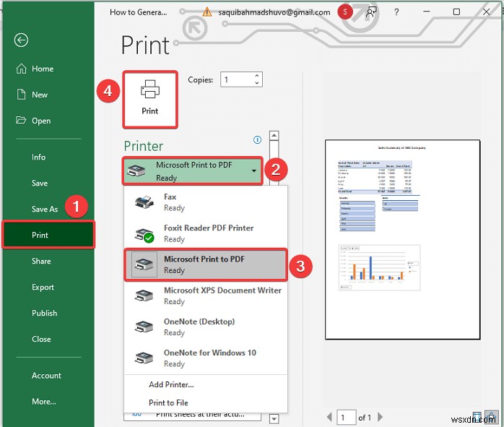Viewport: 504px width, 427px height.
Task: Go to next page arrow in preview
Action: coord(381,417)
